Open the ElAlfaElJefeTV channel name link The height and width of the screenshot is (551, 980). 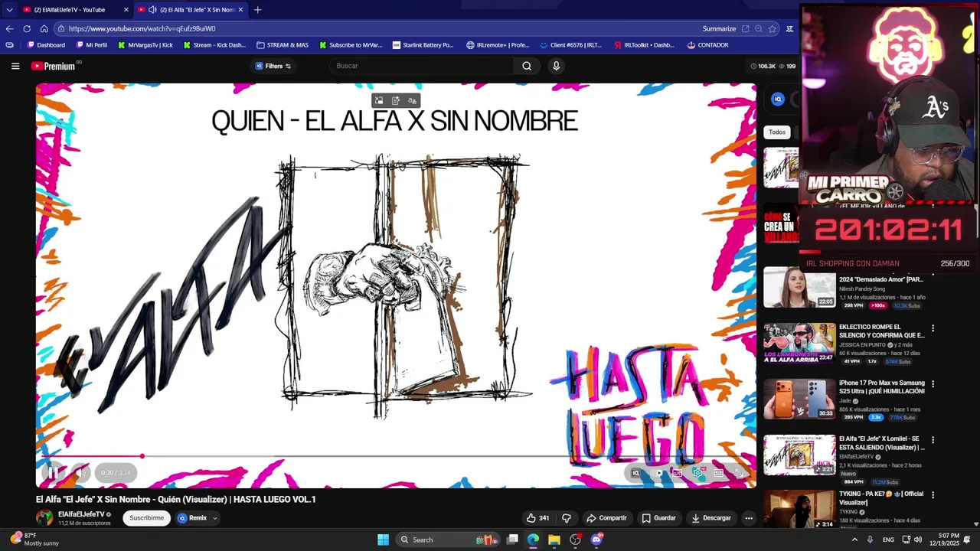point(81,514)
